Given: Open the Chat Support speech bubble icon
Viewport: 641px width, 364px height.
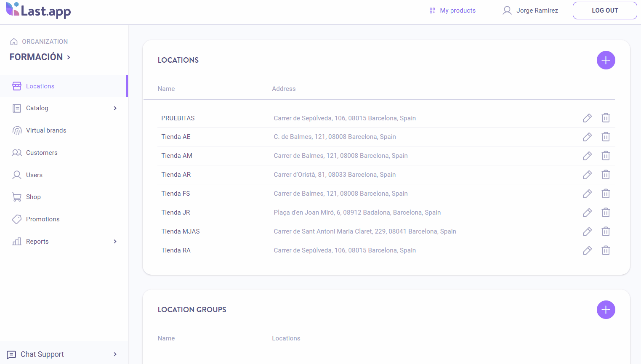Looking at the screenshot, I should [12, 354].
